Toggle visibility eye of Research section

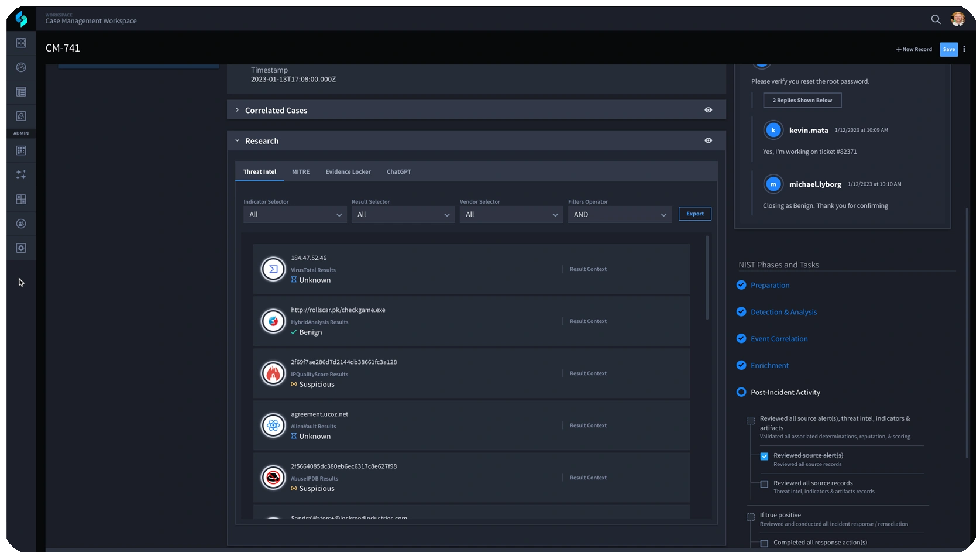click(x=708, y=140)
